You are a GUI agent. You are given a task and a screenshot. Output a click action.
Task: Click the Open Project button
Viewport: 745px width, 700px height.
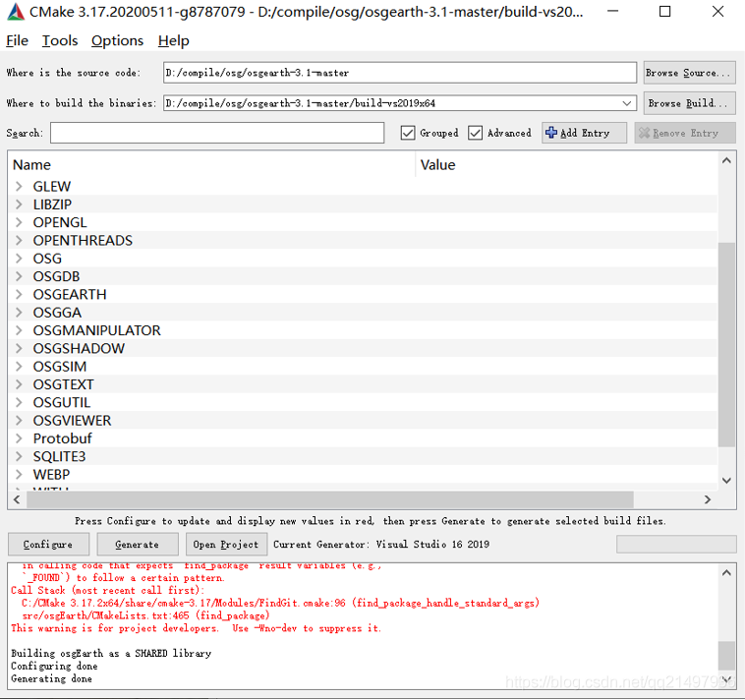click(x=226, y=544)
